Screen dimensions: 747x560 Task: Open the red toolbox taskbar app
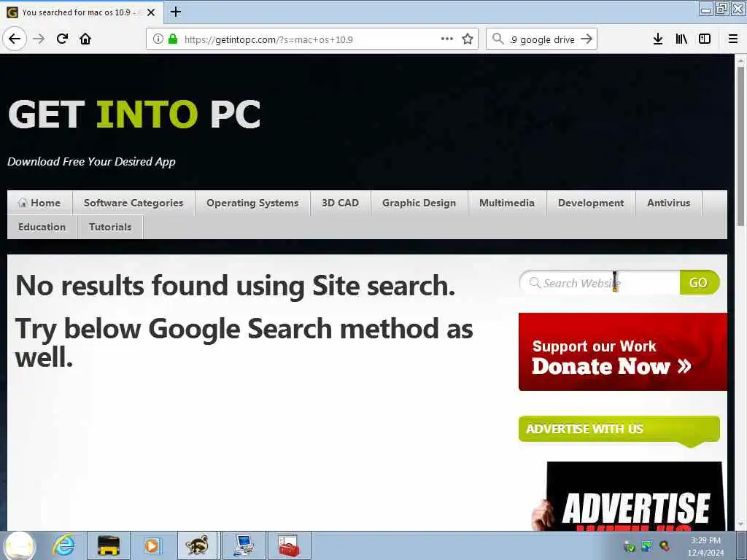289,545
